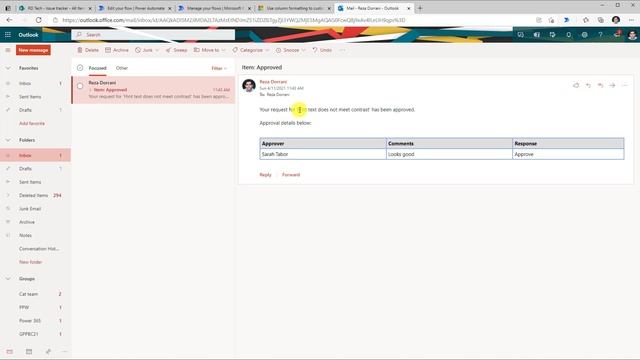
Task: Reload the page with the refresh icon
Action: (x=38, y=20)
